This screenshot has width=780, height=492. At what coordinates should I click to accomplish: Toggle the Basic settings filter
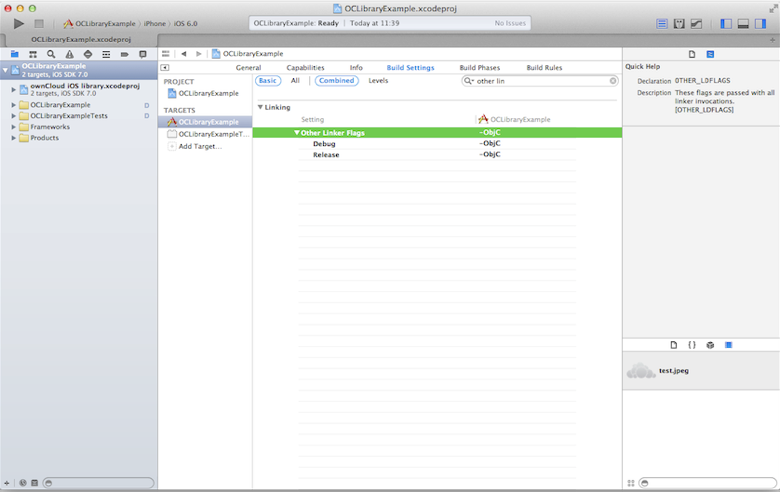(268, 81)
